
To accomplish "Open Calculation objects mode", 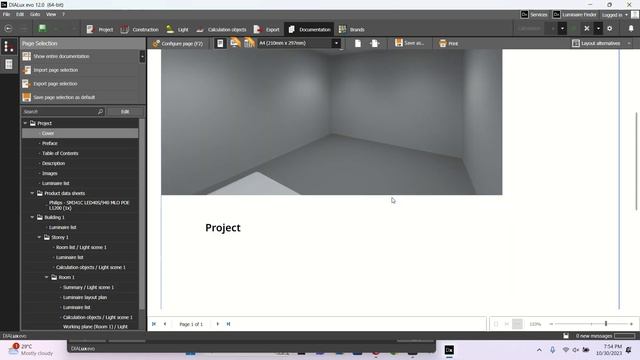I will pyautogui.click(x=221, y=29).
